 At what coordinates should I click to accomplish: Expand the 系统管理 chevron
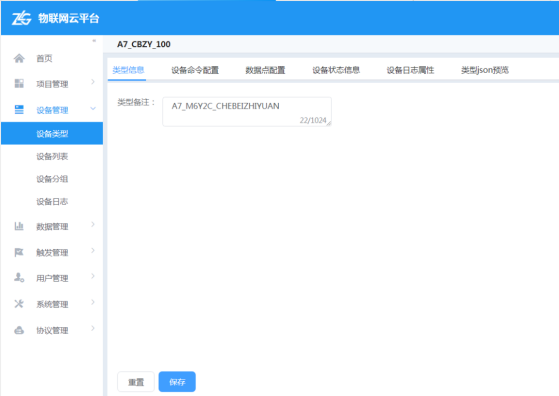coord(93,302)
